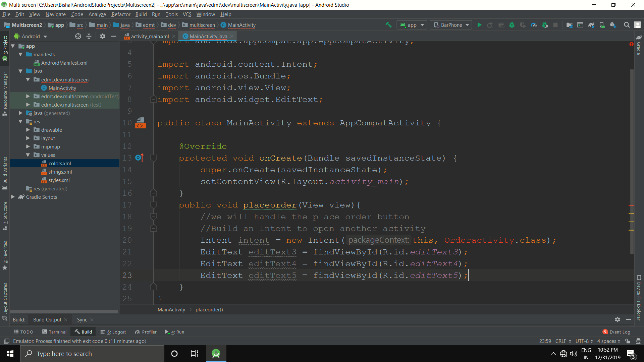Click the Debug app bug icon
The width and height of the screenshot is (644, 362).
tap(512, 25)
